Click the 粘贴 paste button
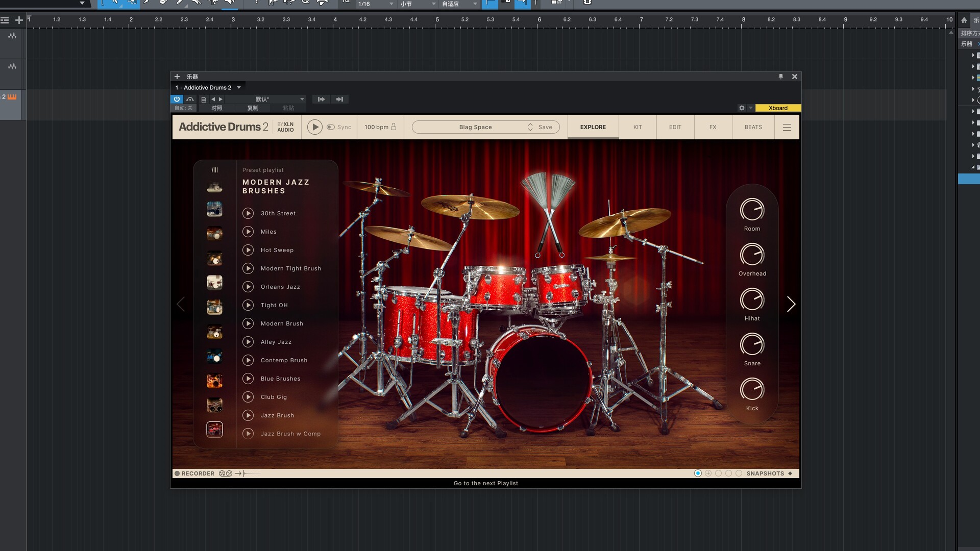The width and height of the screenshot is (980, 551). (x=289, y=108)
